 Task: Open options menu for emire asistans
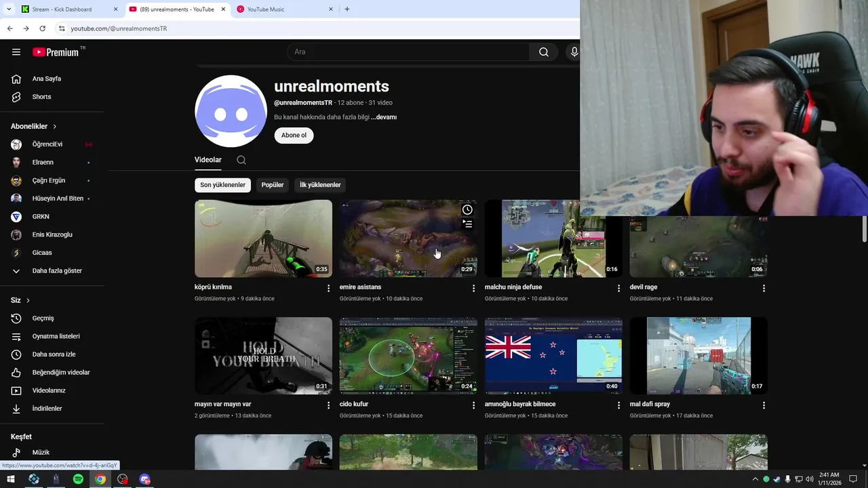(473, 288)
